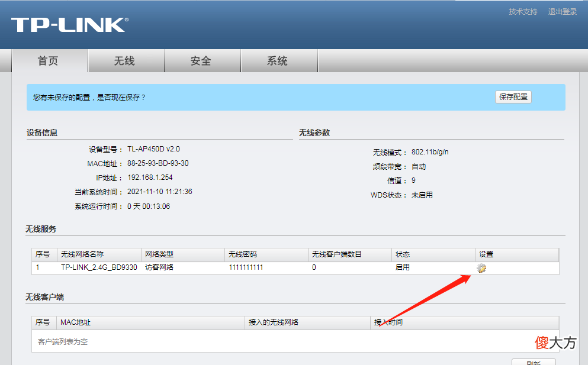Viewport: 588px width, 365px height.
Task: Open the 首页 tab
Action: pos(50,61)
